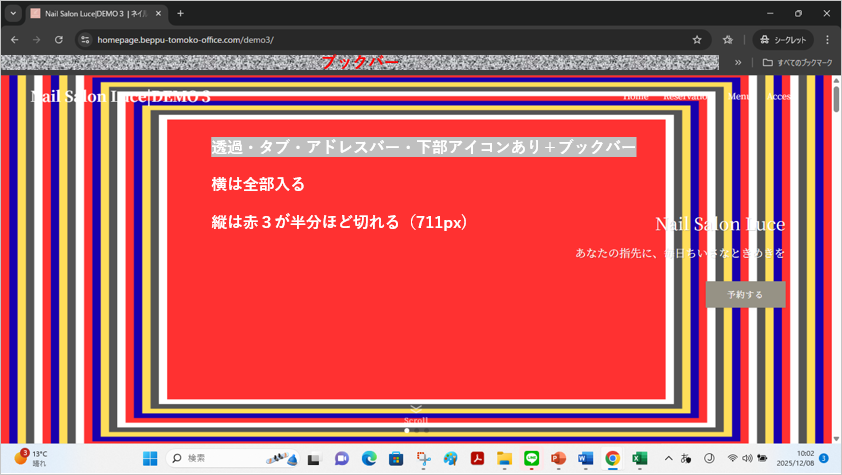This screenshot has width=842, height=475.
Task: Open the Access navigation link
Action: point(779,97)
